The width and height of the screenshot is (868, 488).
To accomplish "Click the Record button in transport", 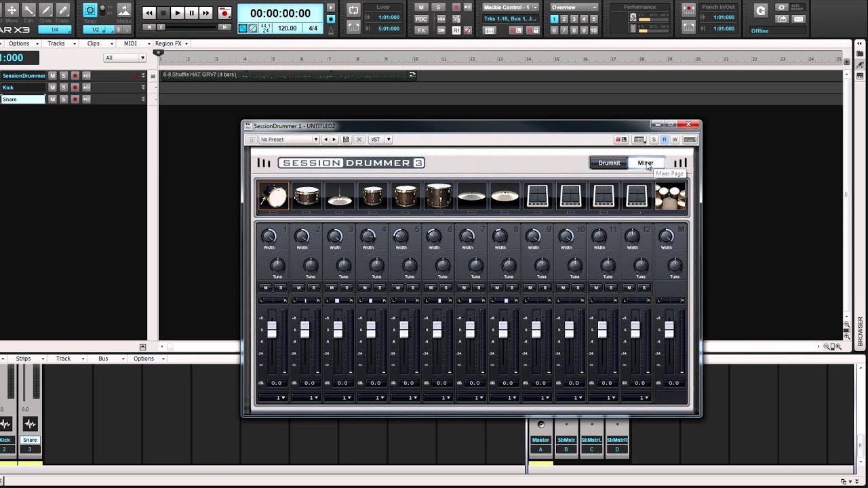I will [224, 13].
